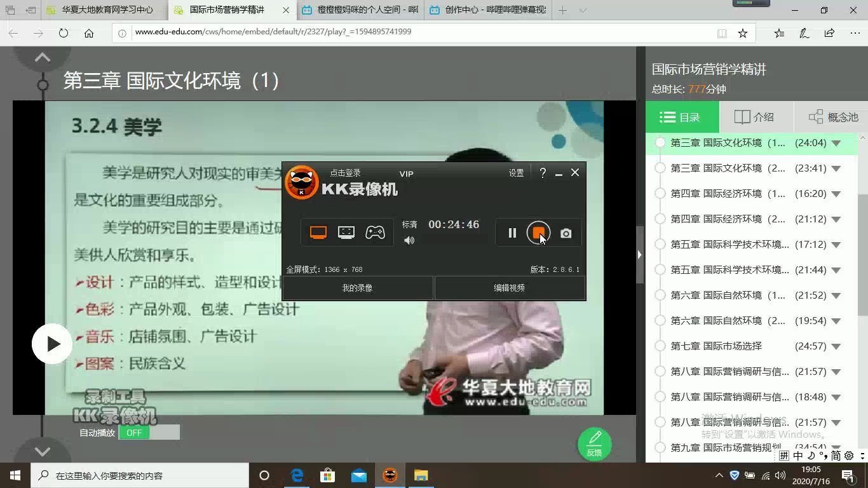Click 点击登录 in KK录像机
The image size is (868, 488).
[x=345, y=173]
